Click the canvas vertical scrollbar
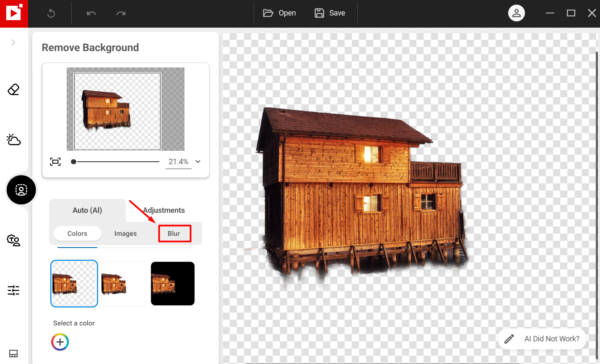This screenshot has width=600, height=364. coord(597,205)
